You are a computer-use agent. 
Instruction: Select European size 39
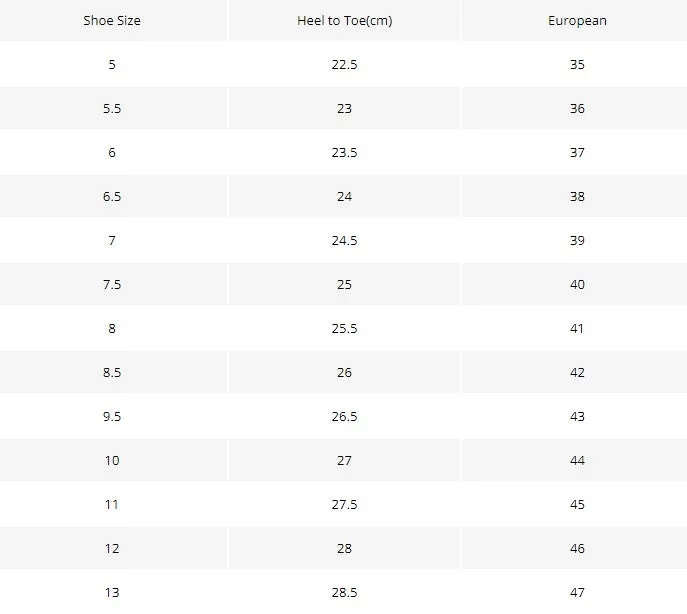tap(577, 241)
